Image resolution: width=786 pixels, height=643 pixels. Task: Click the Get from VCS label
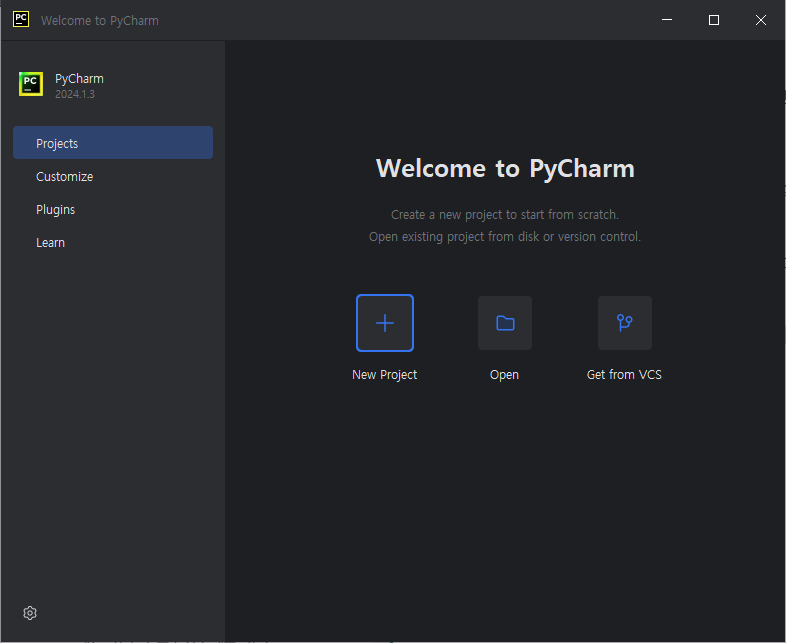coord(624,375)
